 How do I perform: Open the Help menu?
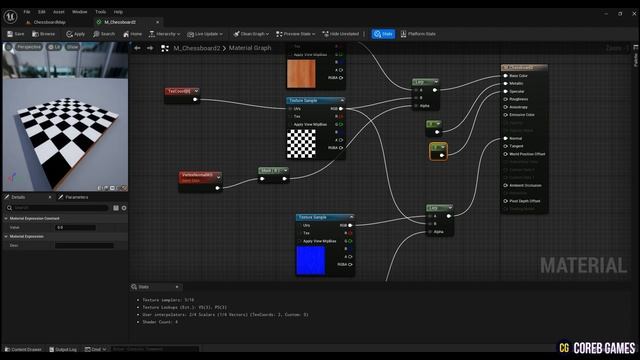(x=118, y=12)
